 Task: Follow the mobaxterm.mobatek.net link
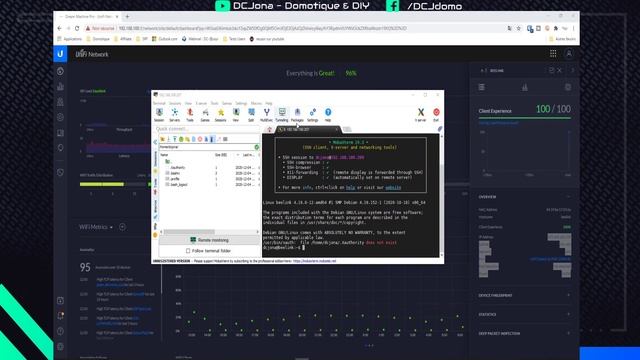tap(314, 261)
